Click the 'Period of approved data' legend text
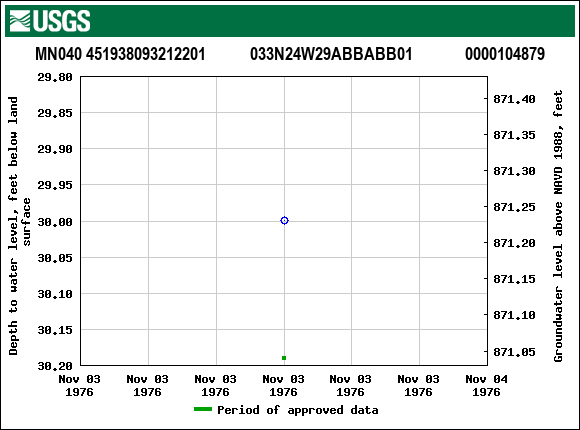The width and height of the screenshot is (580, 430). [298, 410]
